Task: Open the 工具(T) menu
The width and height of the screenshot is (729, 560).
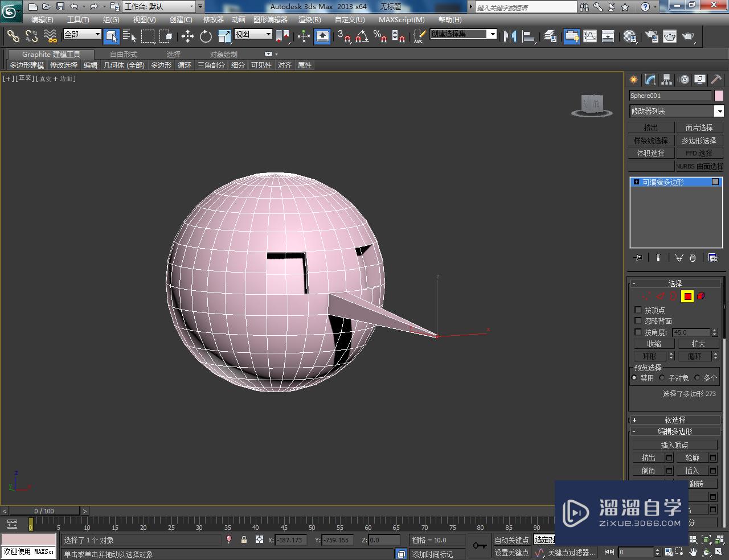Action: pos(78,19)
